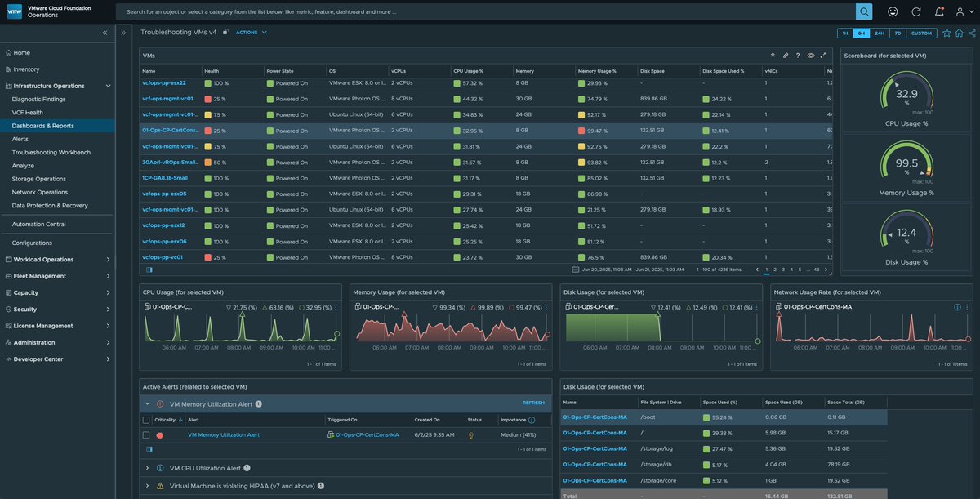
Task: Open the notifications bell icon
Action: [x=939, y=11]
